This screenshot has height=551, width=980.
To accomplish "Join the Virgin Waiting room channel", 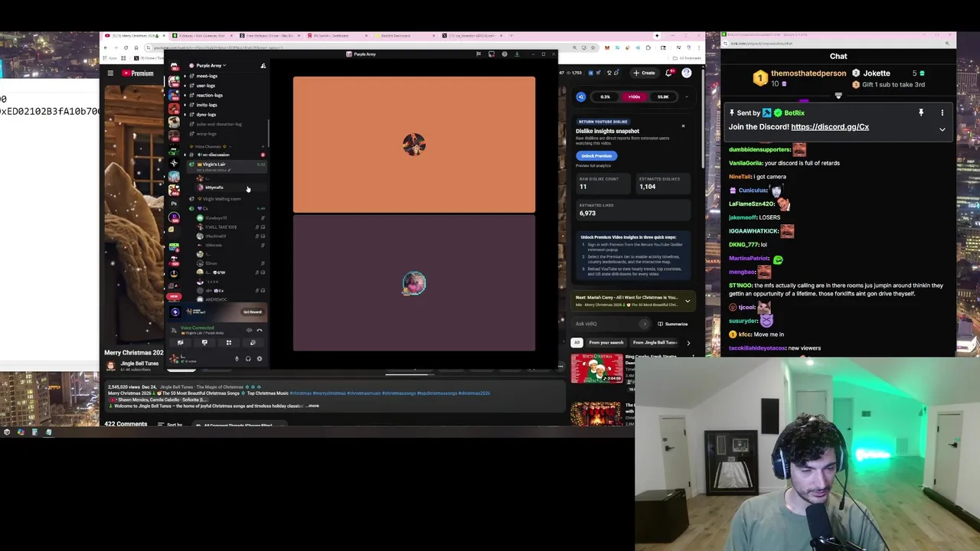I will click(x=221, y=199).
